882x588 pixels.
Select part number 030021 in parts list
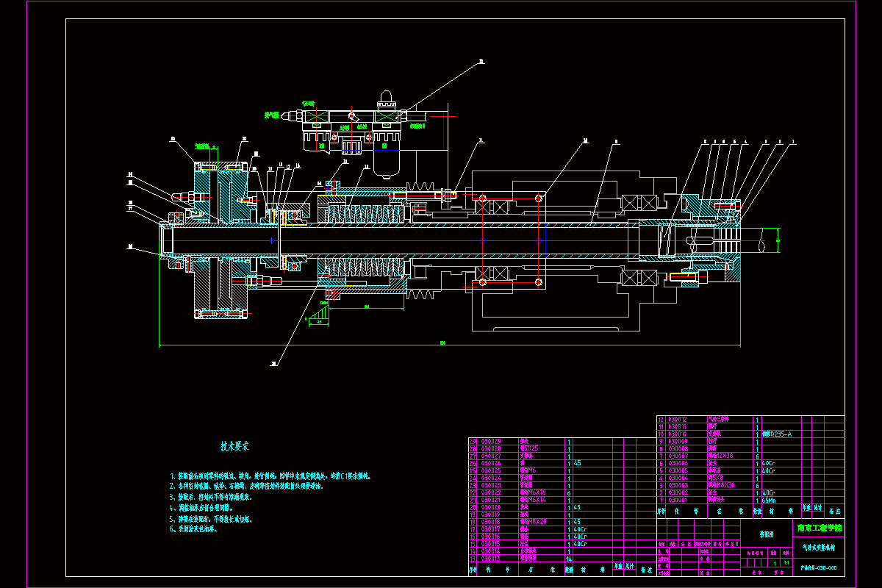[x=491, y=500]
